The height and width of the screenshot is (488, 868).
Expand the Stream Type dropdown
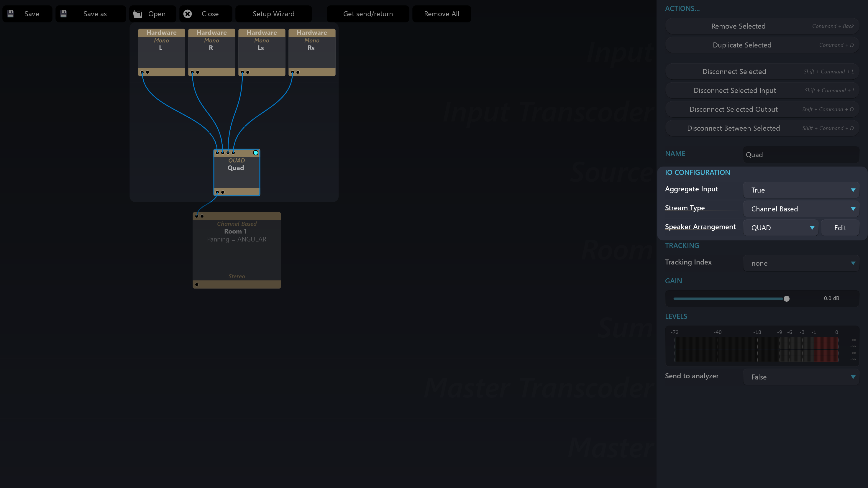(x=801, y=209)
